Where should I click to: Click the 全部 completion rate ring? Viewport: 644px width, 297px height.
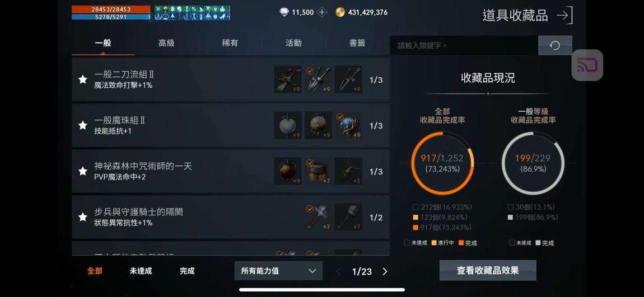[442, 163]
